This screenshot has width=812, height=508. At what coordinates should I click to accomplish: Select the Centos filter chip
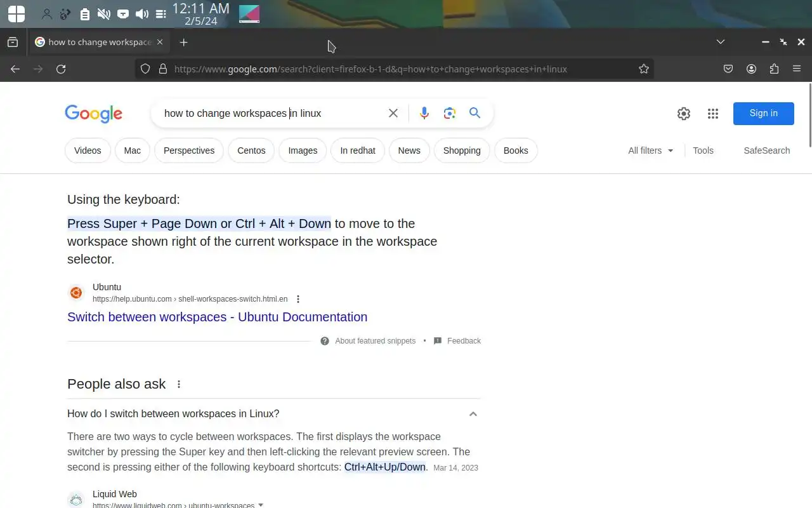coord(251,150)
